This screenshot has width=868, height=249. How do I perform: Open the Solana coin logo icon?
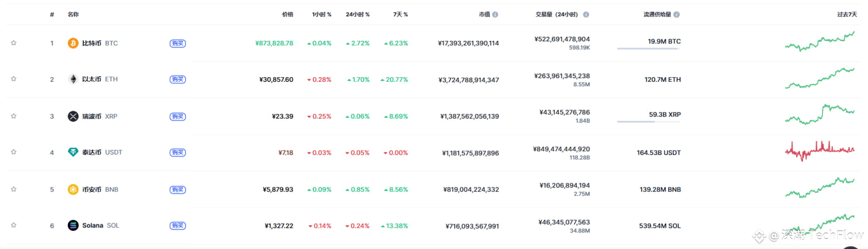[73, 225]
